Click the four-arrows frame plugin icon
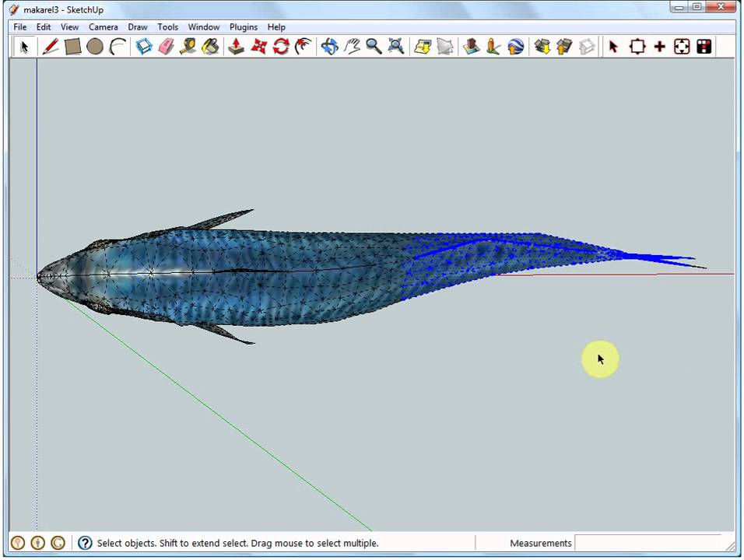Image resolution: width=744 pixels, height=560 pixels. 682,47
